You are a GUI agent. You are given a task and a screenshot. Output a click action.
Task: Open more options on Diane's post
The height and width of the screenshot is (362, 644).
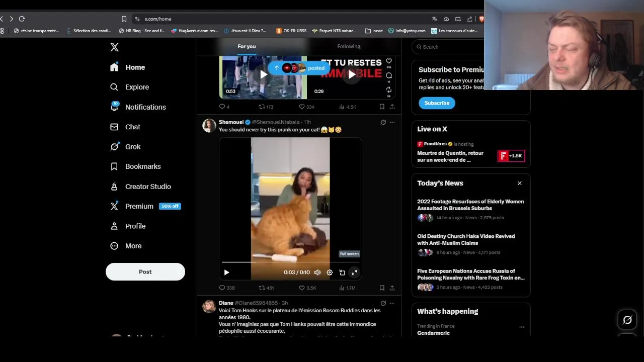coord(392,303)
